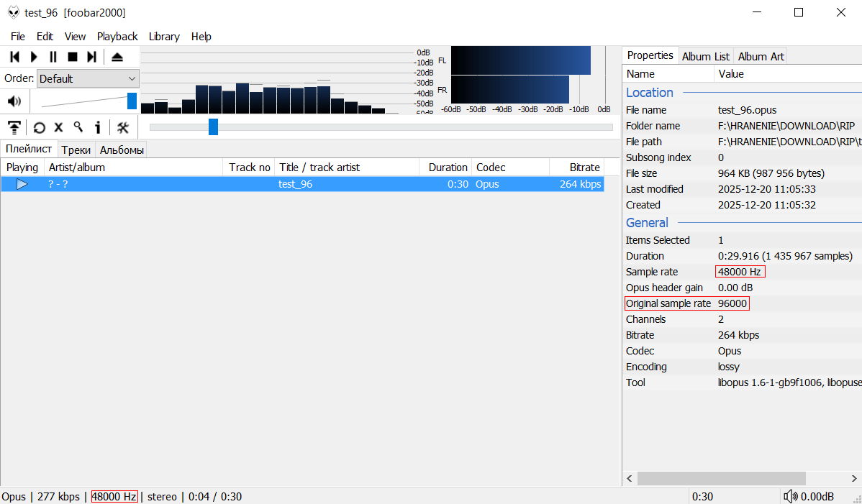Click the Properties panel horizontal scrollbar
Viewport: 862px width, 504px height.
(721, 478)
